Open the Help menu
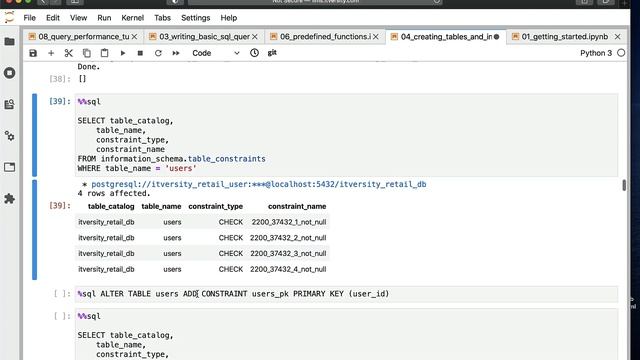Image resolution: width=640 pixels, height=360 pixels. 229,18
